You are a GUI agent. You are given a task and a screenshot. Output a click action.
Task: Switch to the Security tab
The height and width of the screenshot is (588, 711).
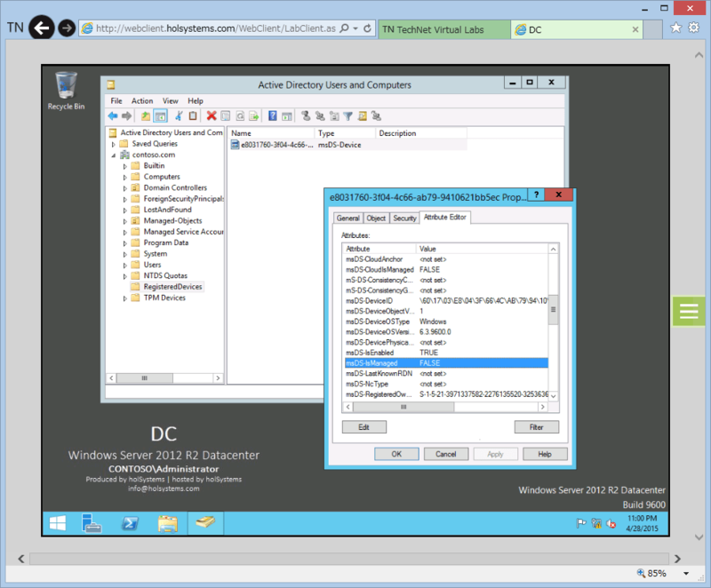pos(404,219)
